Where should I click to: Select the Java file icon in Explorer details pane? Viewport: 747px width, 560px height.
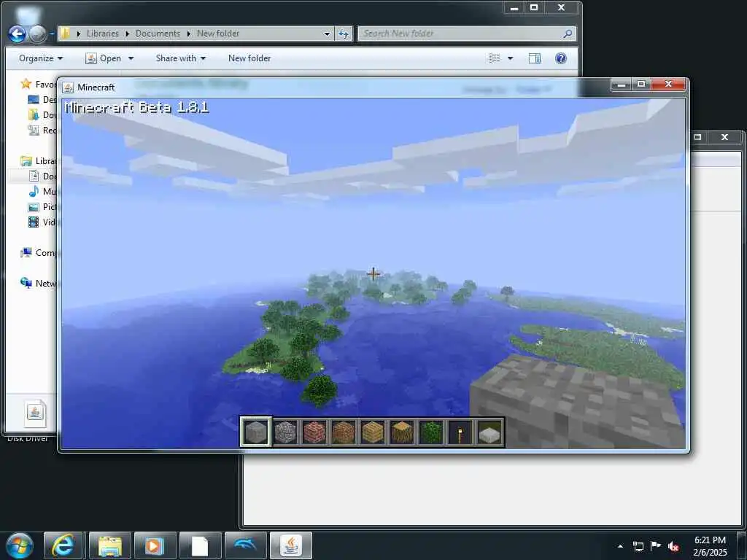(36, 413)
